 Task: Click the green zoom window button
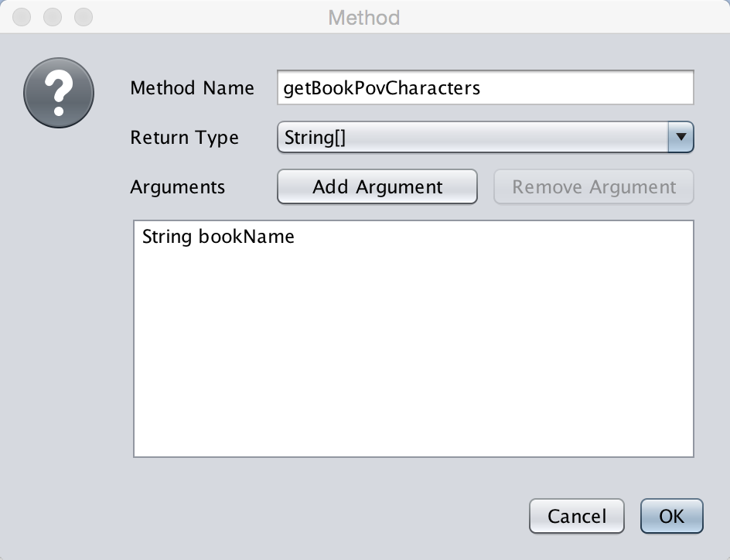pyautogui.click(x=83, y=17)
